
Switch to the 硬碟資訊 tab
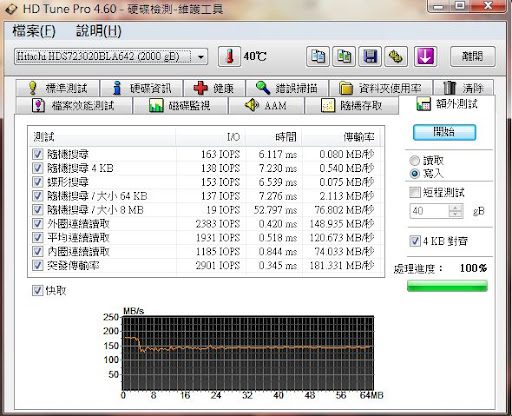pyautogui.click(x=142, y=88)
